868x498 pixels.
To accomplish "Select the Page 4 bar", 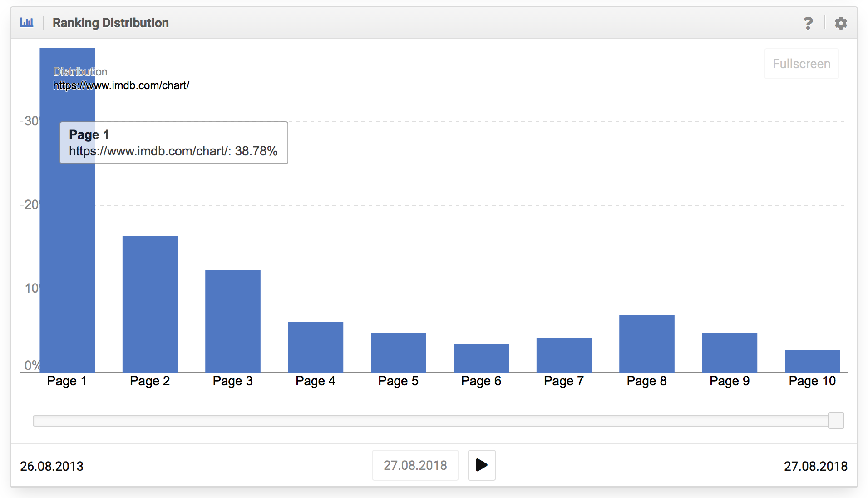I will click(x=316, y=347).
